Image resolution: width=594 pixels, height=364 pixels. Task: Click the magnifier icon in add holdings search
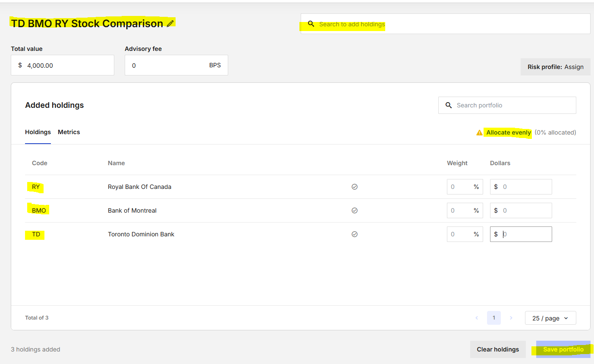coord(311,24)
